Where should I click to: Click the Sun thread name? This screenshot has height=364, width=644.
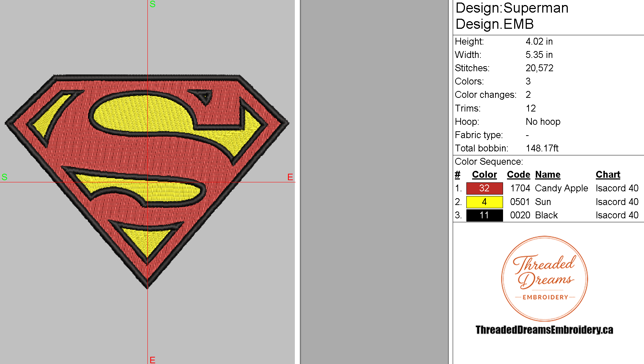click(x=543, y=202)
